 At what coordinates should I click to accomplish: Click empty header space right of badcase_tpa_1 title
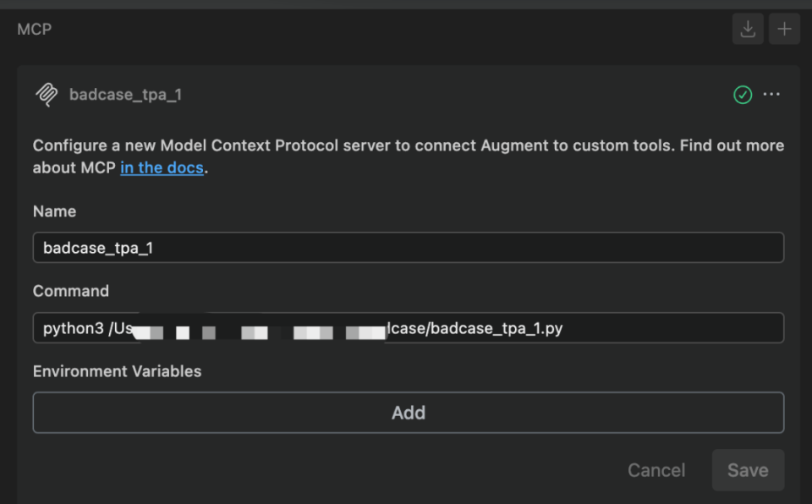[x=457, y=95]
